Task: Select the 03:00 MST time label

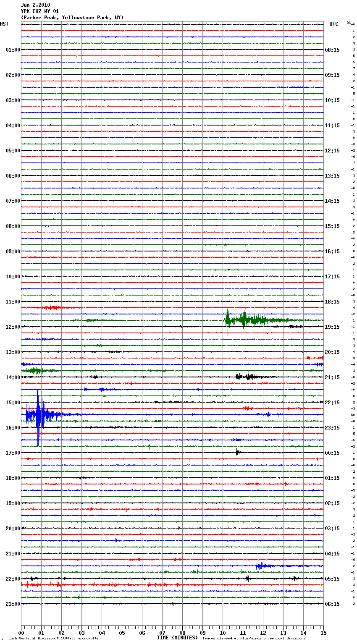Action: pyautogui.click(x=13, y=100)
